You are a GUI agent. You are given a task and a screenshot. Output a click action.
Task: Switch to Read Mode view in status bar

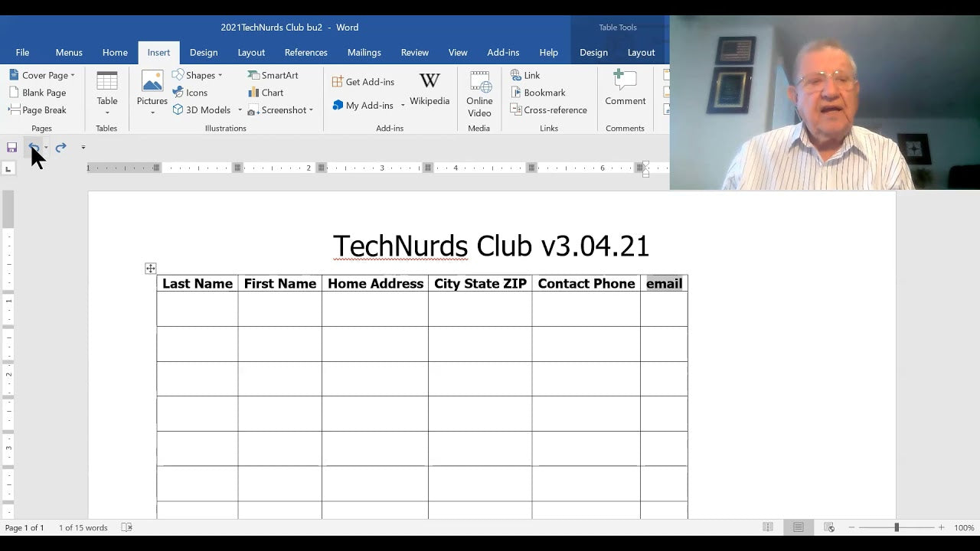point(767,527)
